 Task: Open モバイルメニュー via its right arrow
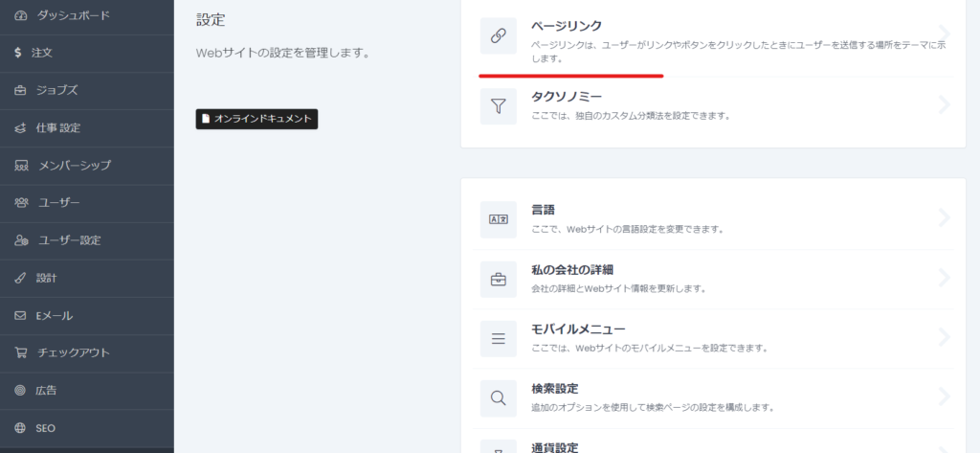coord(944,337)
